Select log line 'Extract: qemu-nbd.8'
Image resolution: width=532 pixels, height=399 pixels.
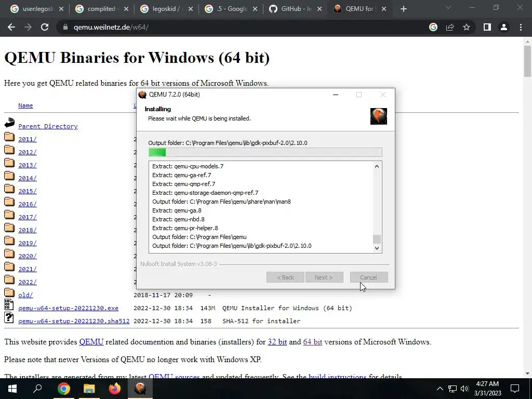178,219
